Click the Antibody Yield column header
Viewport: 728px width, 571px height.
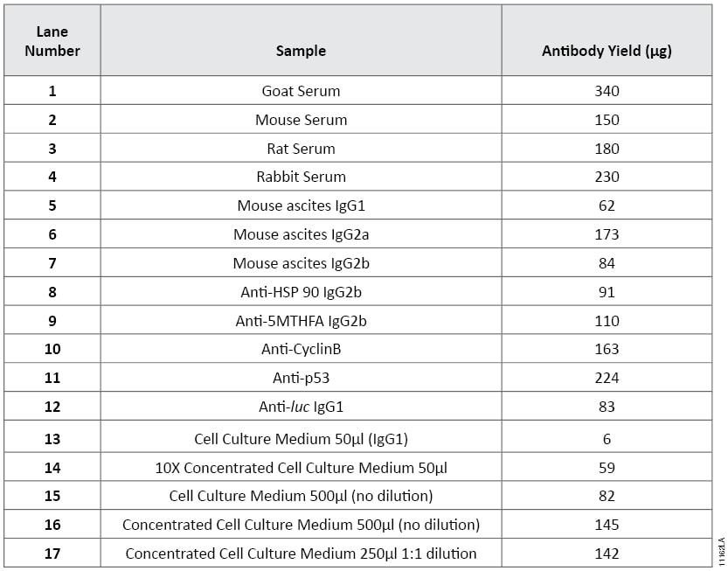607,51
